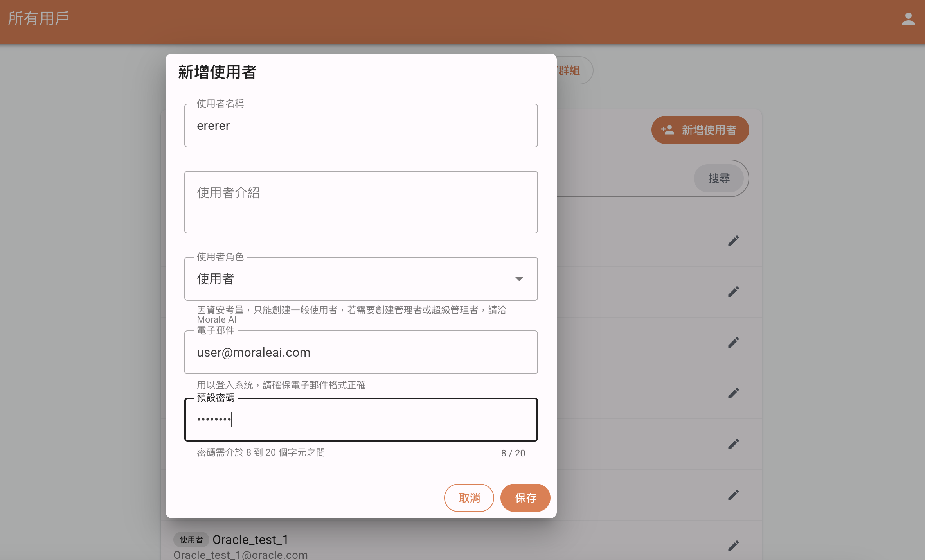Click the hint 密碼需介於 8 到 20 個字元之間
Viewport: 925px width, 560px height.
pyautogui.click(x=261, y=452)
